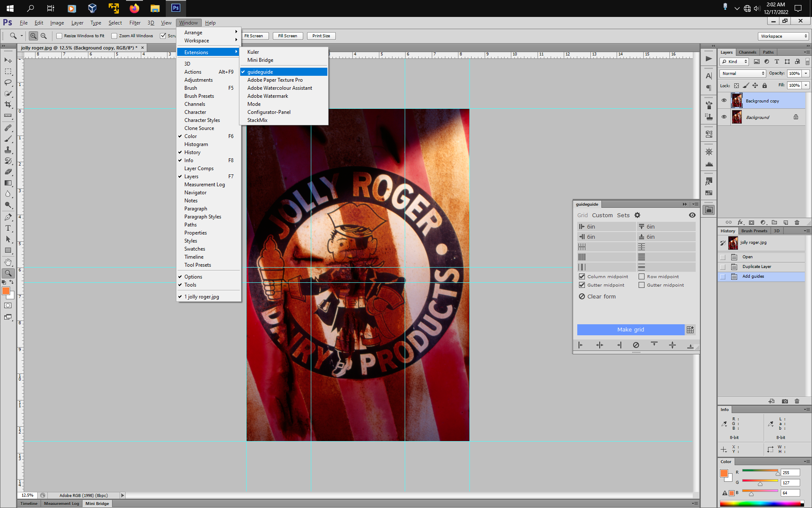Screen dimensions: 812x508
Task: Delete the selected layer via trash icon
Action: [x=797, y=222]
